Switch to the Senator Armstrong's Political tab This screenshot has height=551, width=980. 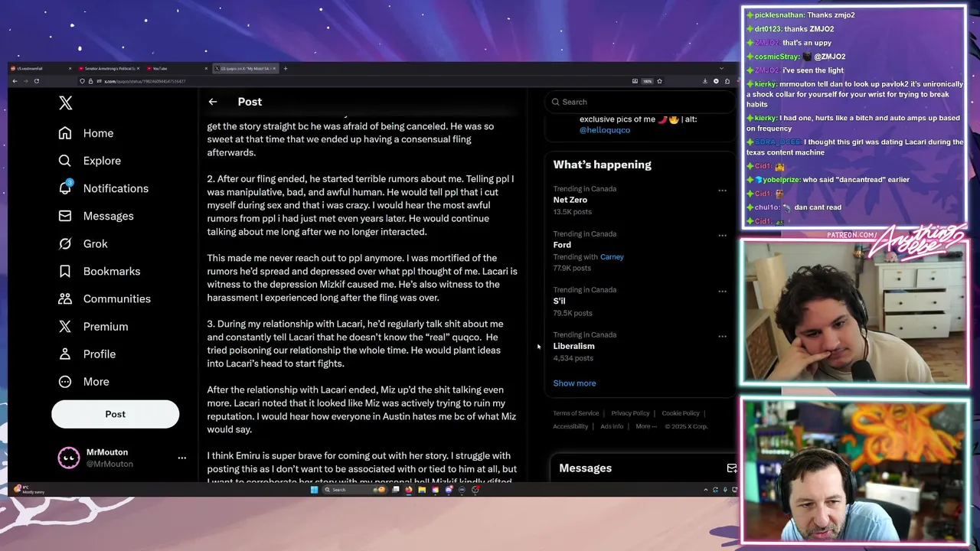coord(109,68)
